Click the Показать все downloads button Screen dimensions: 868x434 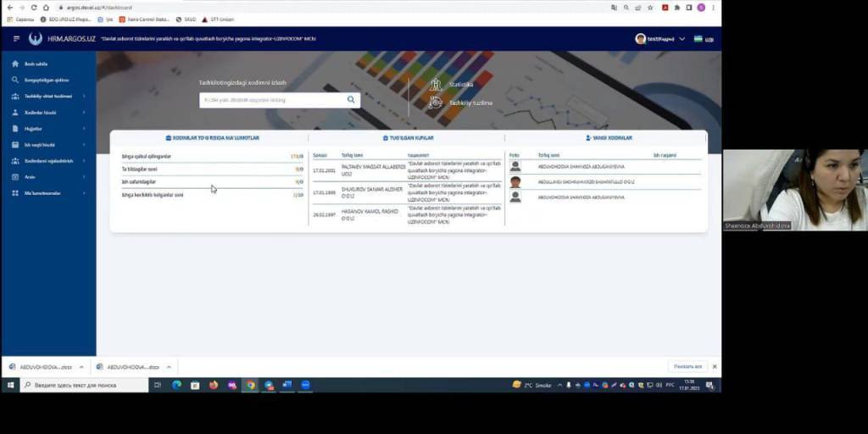point(687,366)
